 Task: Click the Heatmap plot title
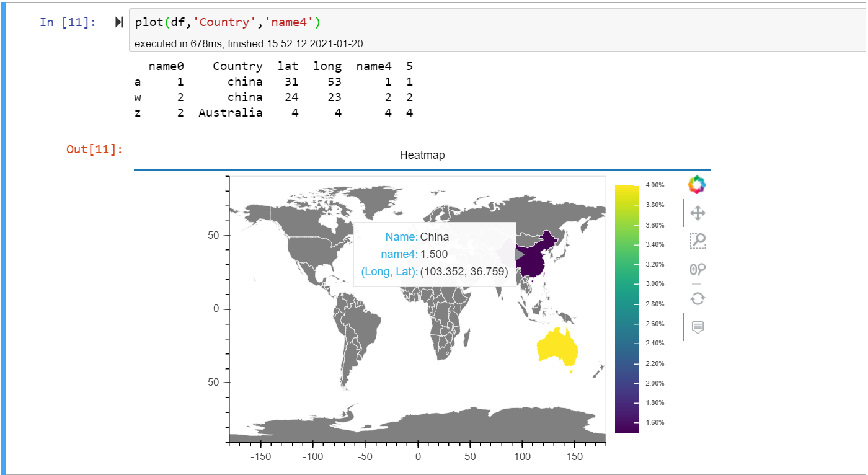tap(422, 155)
